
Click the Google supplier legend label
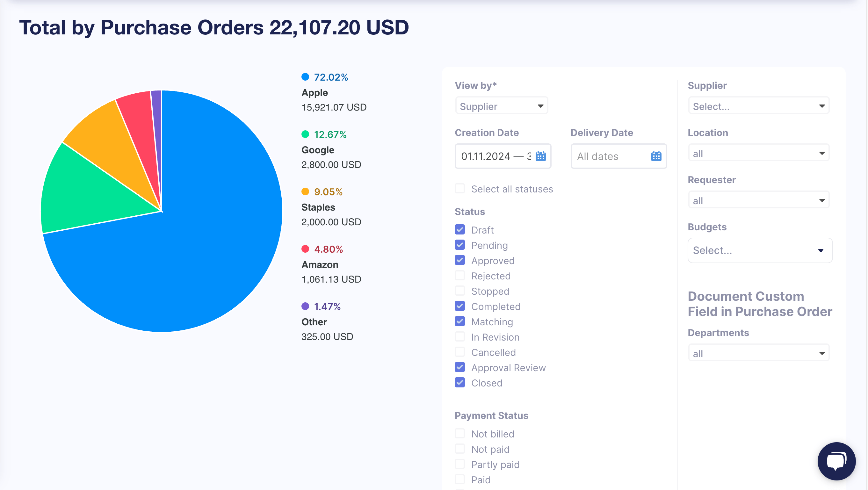click(x=318, y=150)
